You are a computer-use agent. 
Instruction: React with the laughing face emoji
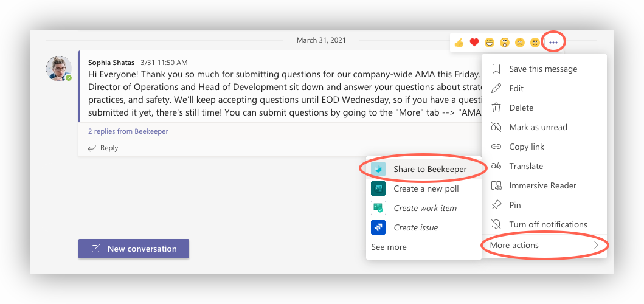pyautogui.click(x=490, y=43)
